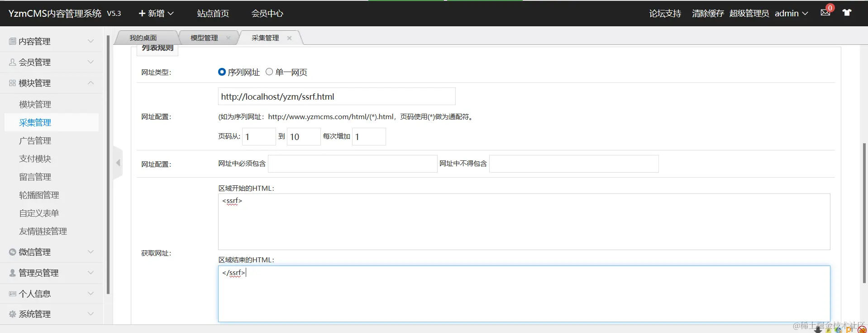Open the 新增 dropdown arrow
This screenshot has width=868, height=333.
[x=171, y=14]
